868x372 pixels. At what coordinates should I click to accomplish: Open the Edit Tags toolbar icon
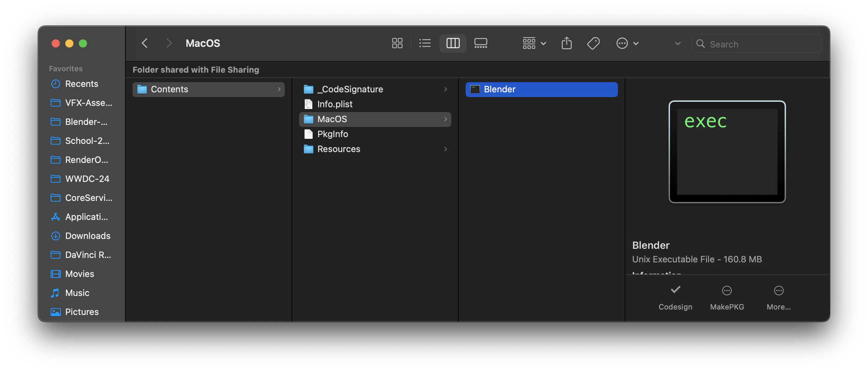coord(593,43)
